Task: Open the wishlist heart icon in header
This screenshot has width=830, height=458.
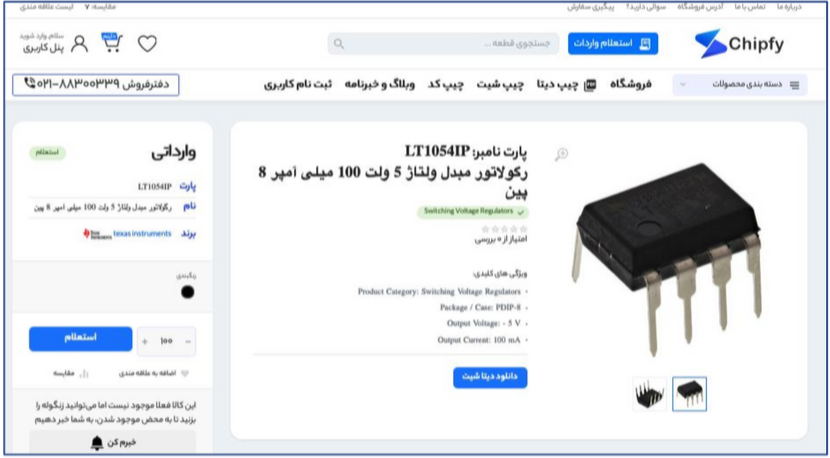Action: pyautogui.click(x=147, y=43)
